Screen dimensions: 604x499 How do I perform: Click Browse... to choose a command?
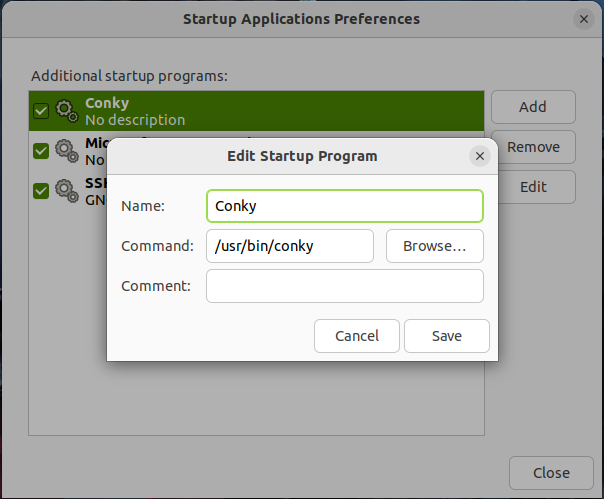(x=435, y=246)
